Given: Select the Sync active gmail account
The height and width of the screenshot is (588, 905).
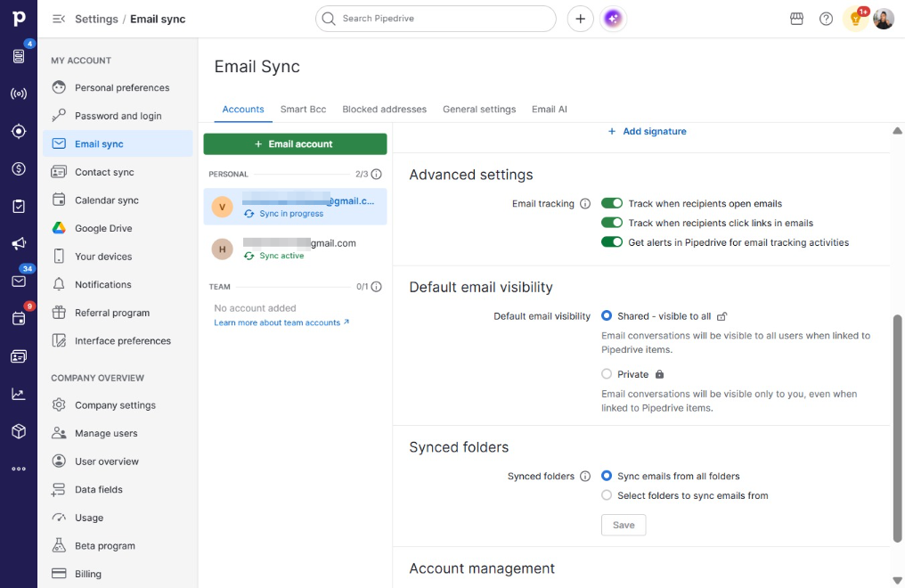Looking at the screenshot, I should click(295, 249).
